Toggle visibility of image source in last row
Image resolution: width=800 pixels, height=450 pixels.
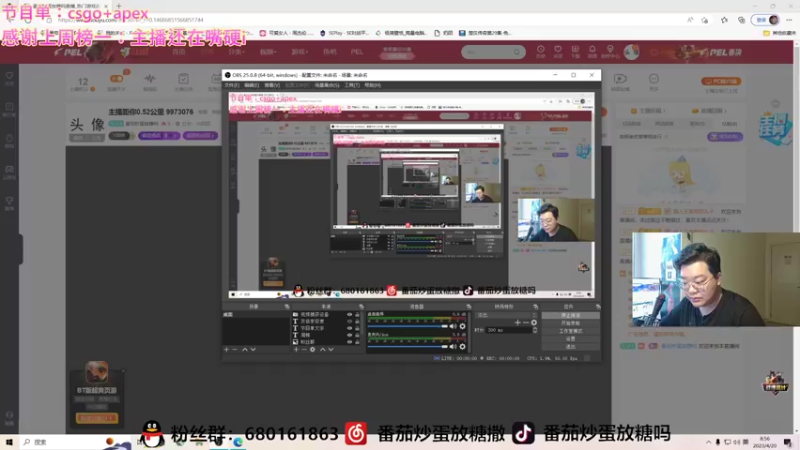[x=349, y=341]
